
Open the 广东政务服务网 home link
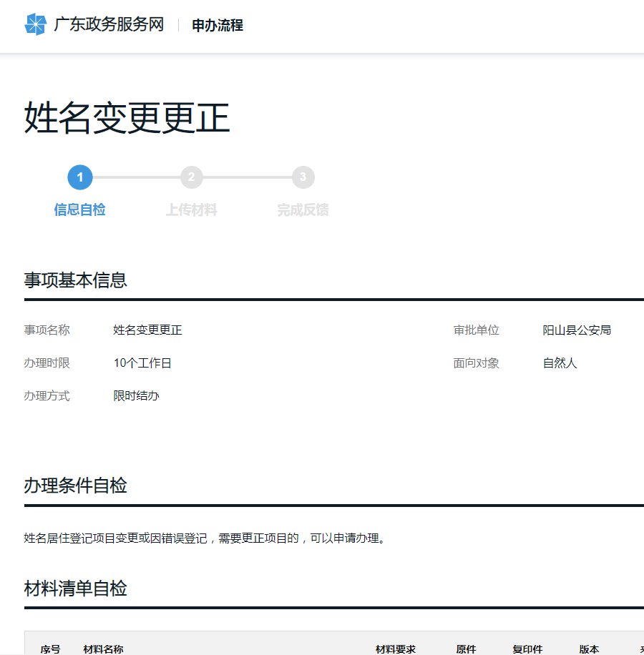point(109,25)
